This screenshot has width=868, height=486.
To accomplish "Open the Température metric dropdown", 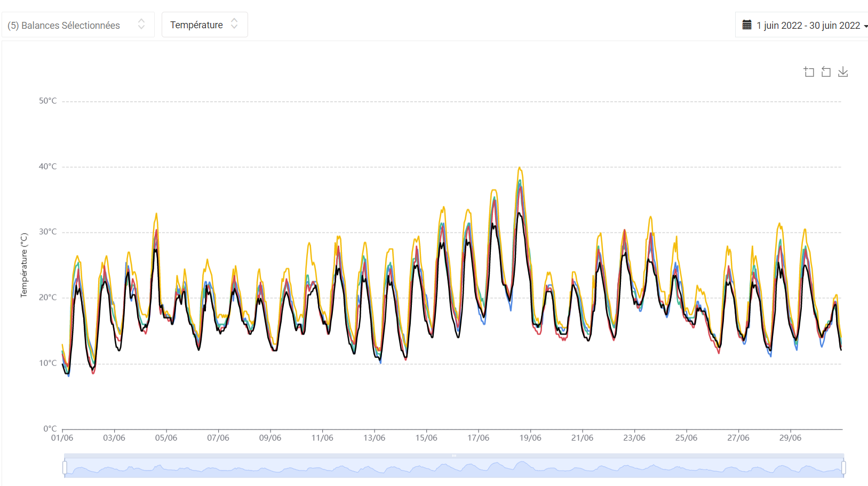I will (x=205, y=25).
